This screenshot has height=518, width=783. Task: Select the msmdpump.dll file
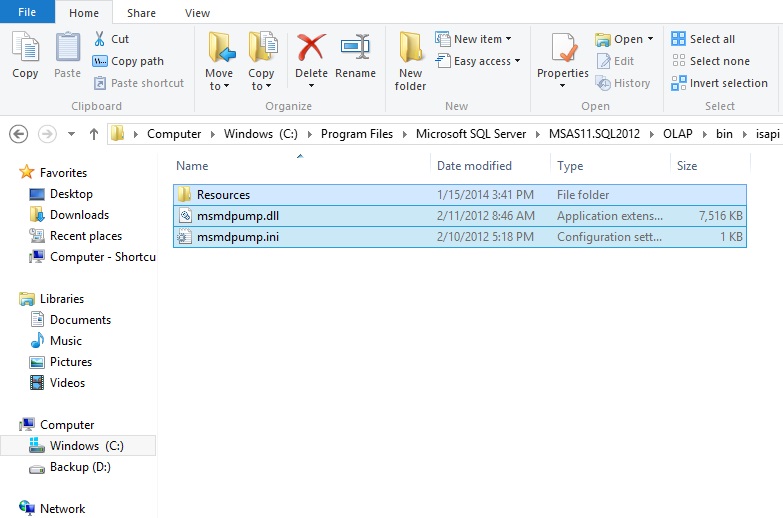tap(460, 216)
